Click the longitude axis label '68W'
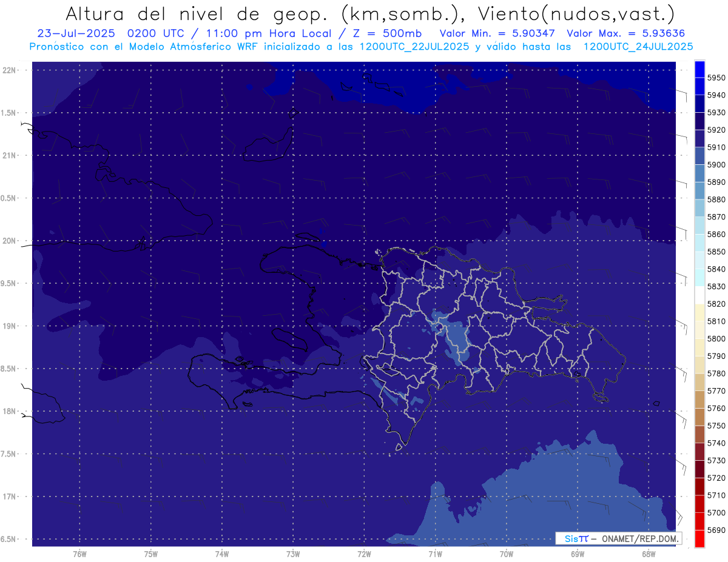Image resolution: width=728 pixels, height=562 pixels. pos(649,554)
